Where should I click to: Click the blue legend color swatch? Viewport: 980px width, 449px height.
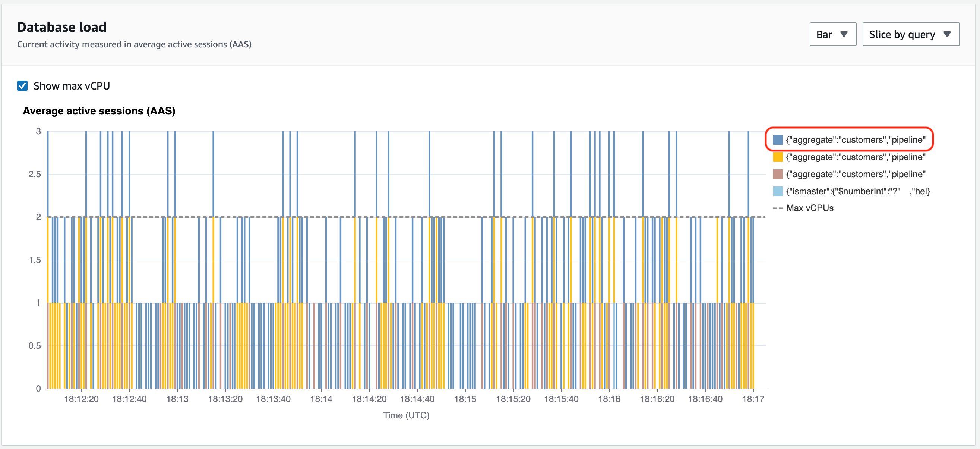click(x=778, y=140)
